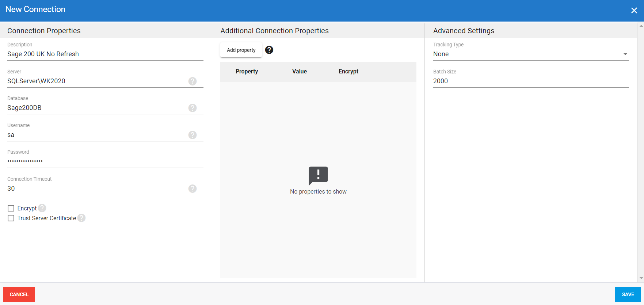Click the Connection Timeout help icon
The image size is (644, 305).
click(x=193, y=188)
